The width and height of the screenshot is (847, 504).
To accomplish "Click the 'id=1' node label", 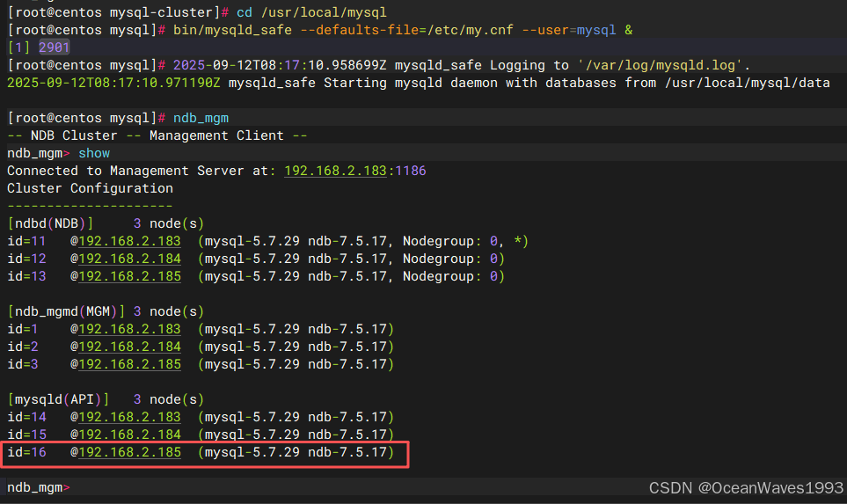I will pos(23,329).
